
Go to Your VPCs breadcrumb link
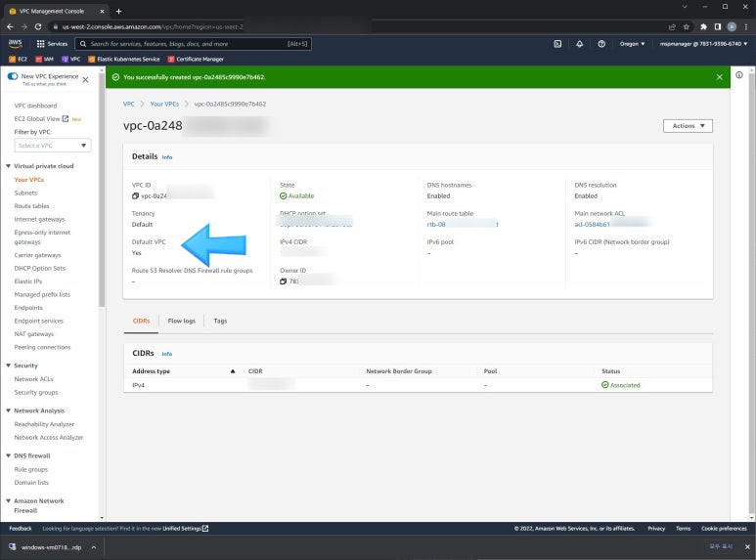[x=164, y=104]
